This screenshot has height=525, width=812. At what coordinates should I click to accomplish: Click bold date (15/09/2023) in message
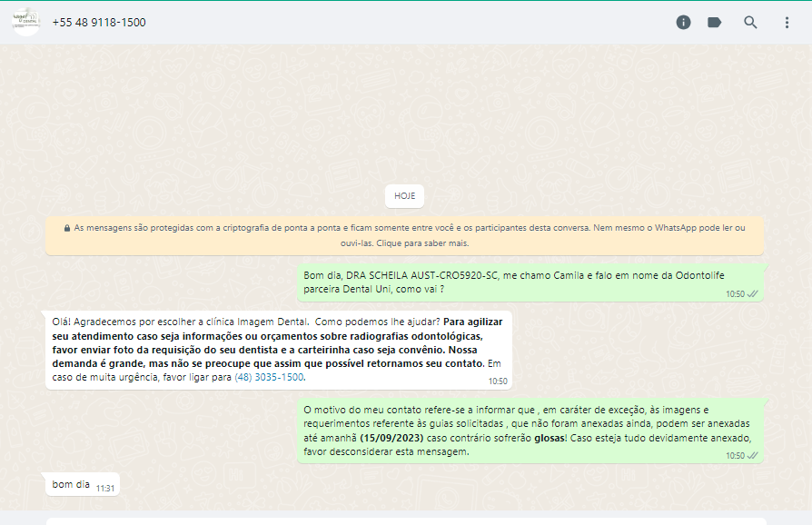(x=391, y=438)
